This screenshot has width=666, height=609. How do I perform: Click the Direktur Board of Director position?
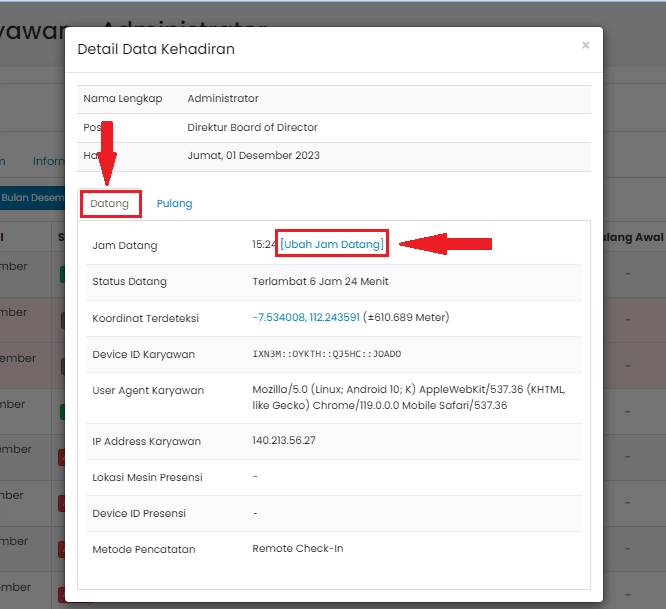(x=252, y=128)
